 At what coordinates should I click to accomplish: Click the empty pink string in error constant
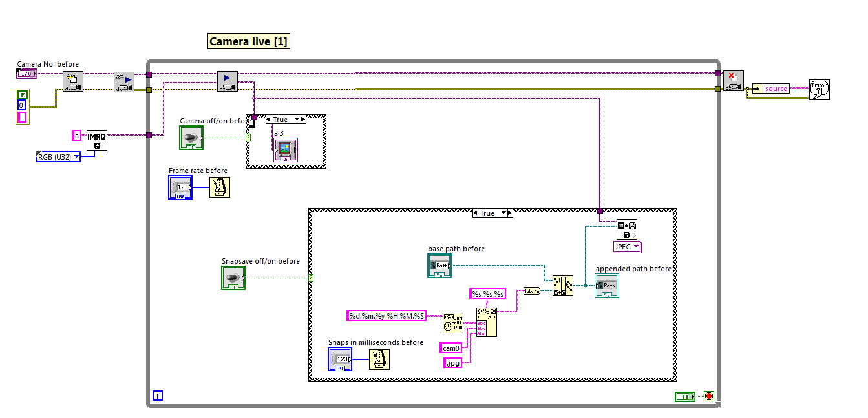pos(22,117)
